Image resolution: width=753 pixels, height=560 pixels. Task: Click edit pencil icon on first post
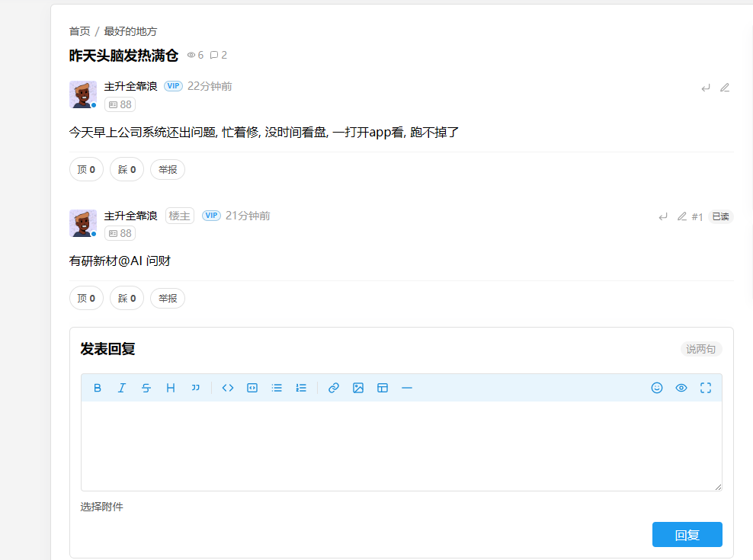click(x=725, y=88)
